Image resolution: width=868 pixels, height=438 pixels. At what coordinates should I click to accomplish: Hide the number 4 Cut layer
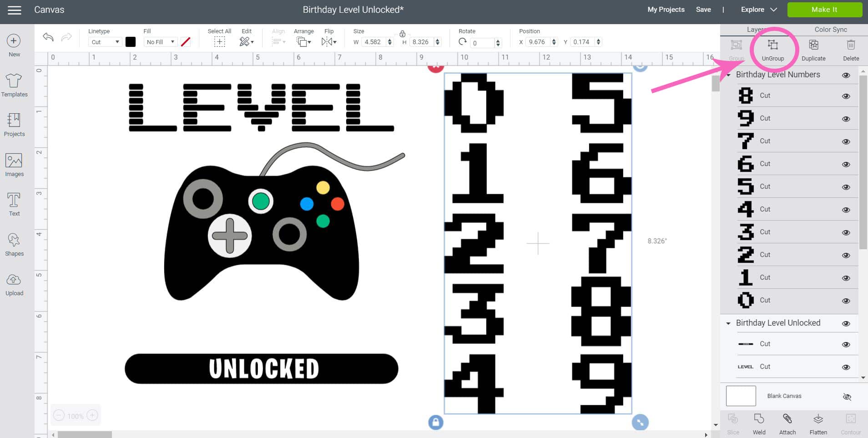pyautogui.click(x=846, y=210)
